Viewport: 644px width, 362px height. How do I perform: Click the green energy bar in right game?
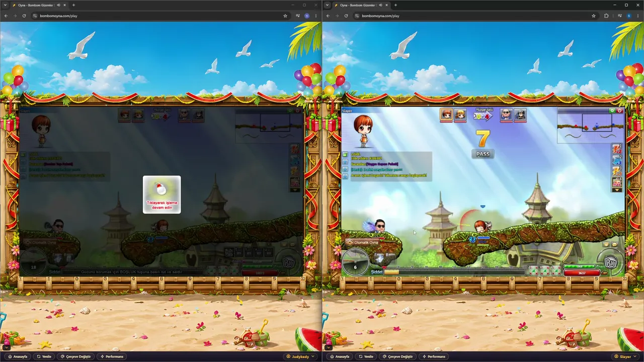pos(580,266)
